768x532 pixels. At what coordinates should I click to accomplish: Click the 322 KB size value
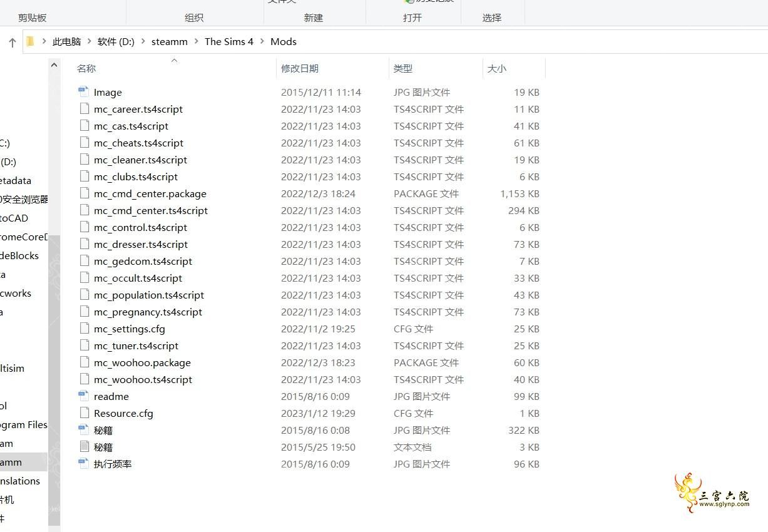[x=524, y=430]
